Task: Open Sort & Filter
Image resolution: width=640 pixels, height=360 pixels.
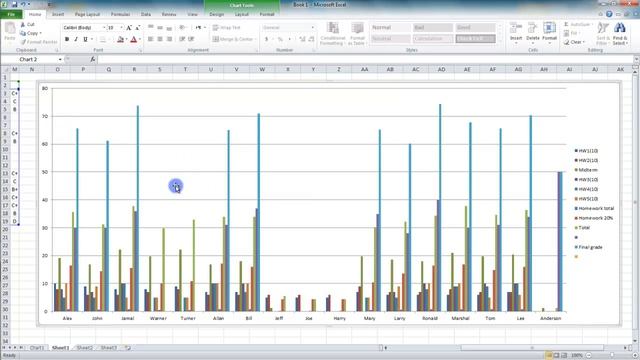Action: coord(603,33)
